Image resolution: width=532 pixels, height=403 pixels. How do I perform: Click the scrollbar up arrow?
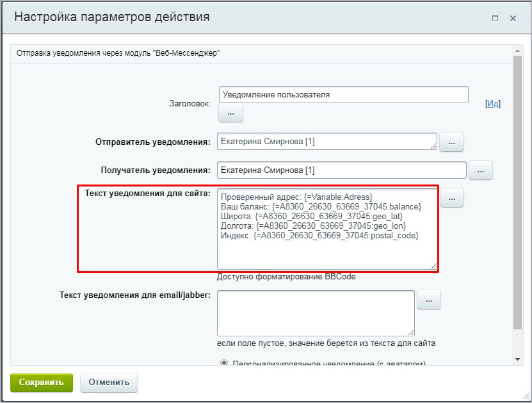tap(518, 51)
